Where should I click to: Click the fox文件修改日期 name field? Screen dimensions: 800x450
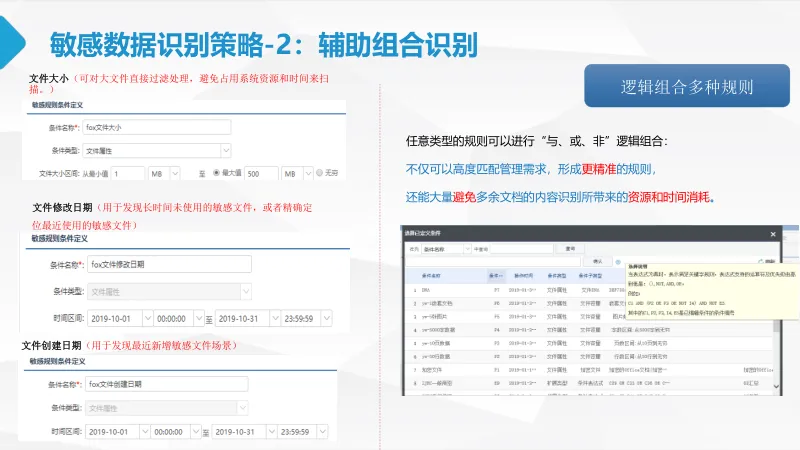coord(169,264)
